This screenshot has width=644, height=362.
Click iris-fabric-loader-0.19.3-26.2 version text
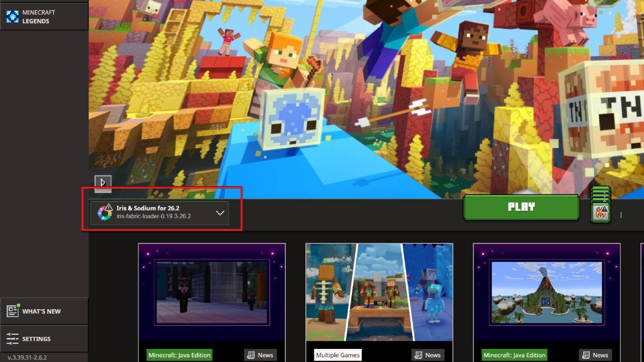pyautogui.click(x=153, y=216)
